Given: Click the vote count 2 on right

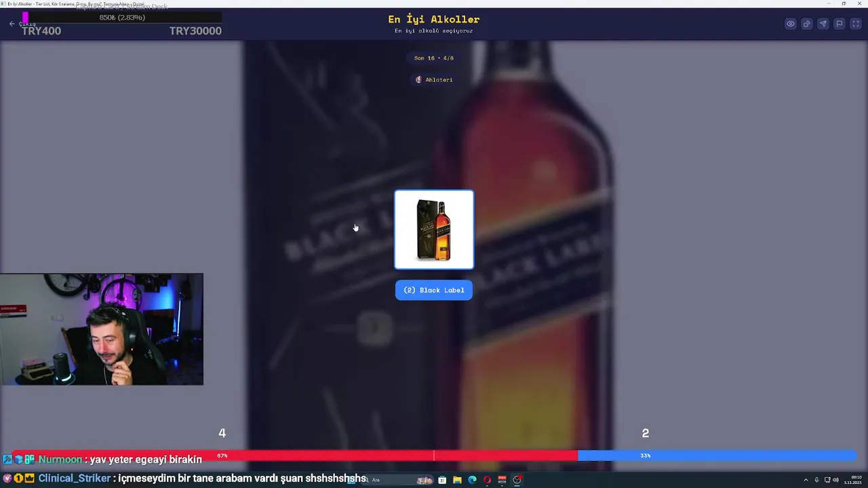Looking at the screenshot, I should pyautogui.click(x=646, y=433).
